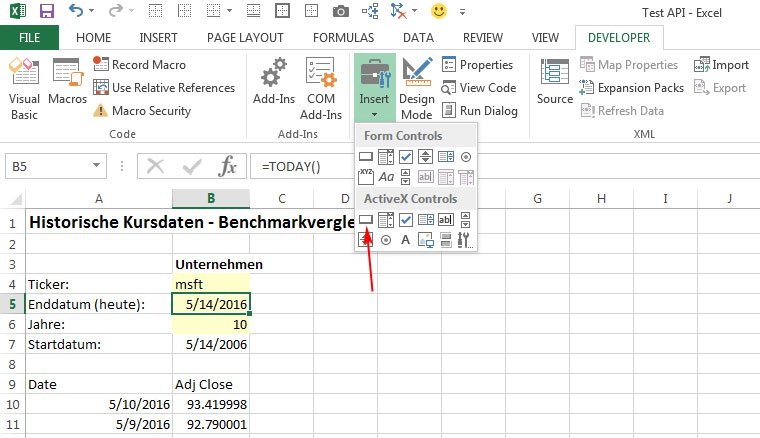Viewport: 760px width, 438px height.
Task: Select Form Controls Spin Button
Action: 426,157
